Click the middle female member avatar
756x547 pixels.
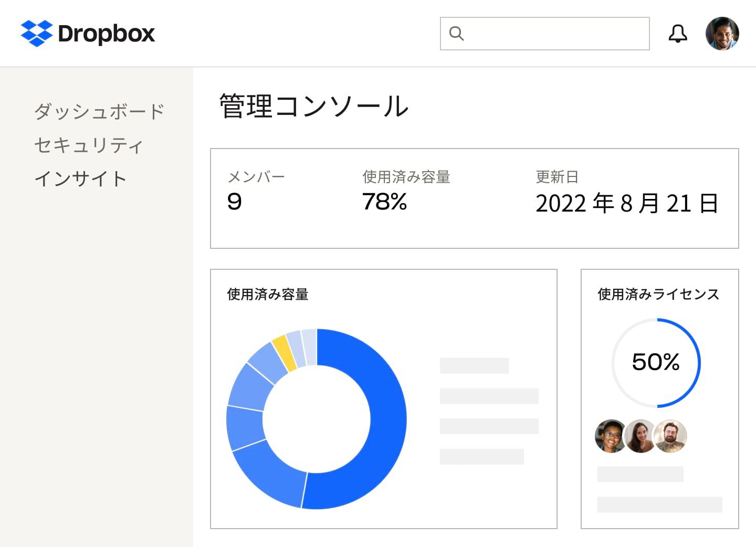pos(640,437)
